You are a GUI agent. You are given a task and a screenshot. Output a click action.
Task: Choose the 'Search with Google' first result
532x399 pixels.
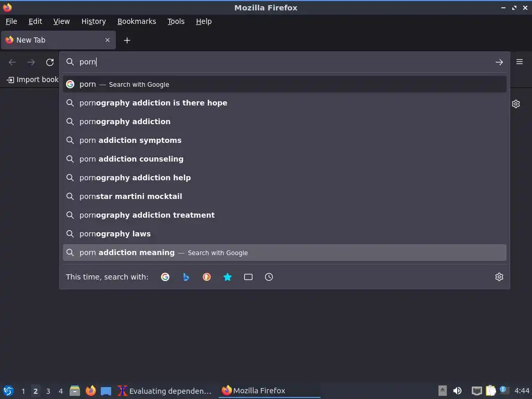285,84
